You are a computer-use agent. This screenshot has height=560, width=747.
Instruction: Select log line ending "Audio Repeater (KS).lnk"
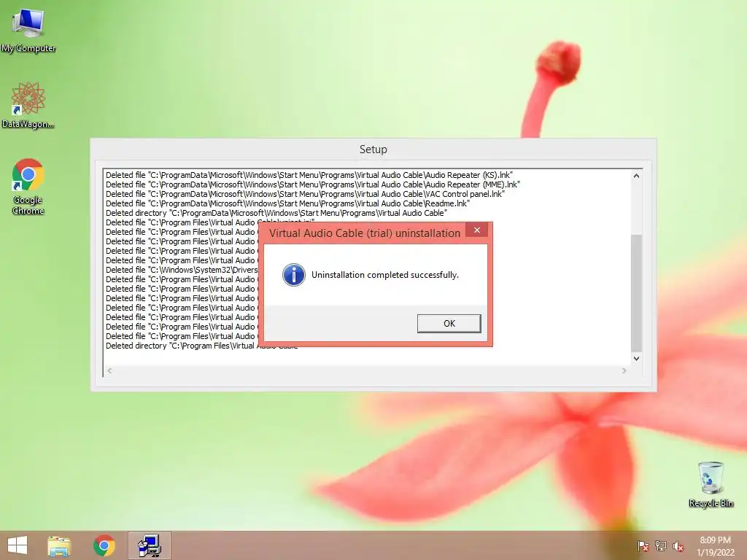click(x=309, y=175)
